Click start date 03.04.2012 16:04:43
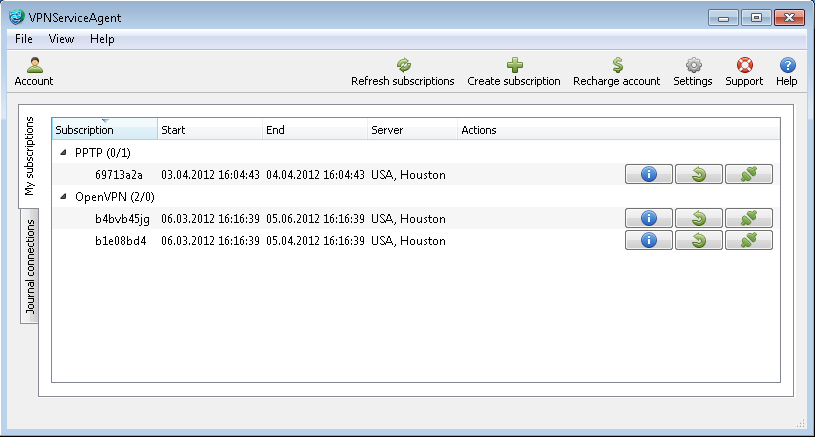Image resolution: width=815 pixels, height=437 pixels. [210, 175]
